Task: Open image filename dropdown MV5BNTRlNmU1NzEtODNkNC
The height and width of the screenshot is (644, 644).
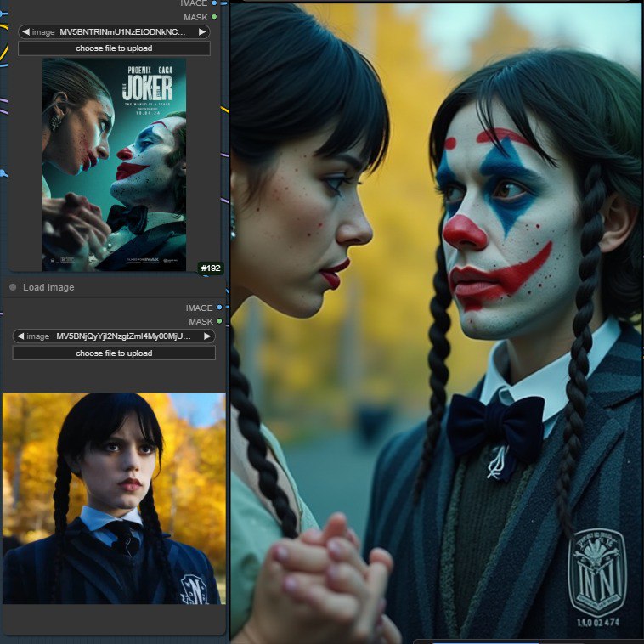Action: pyautogui.click(x=114, y=32)
